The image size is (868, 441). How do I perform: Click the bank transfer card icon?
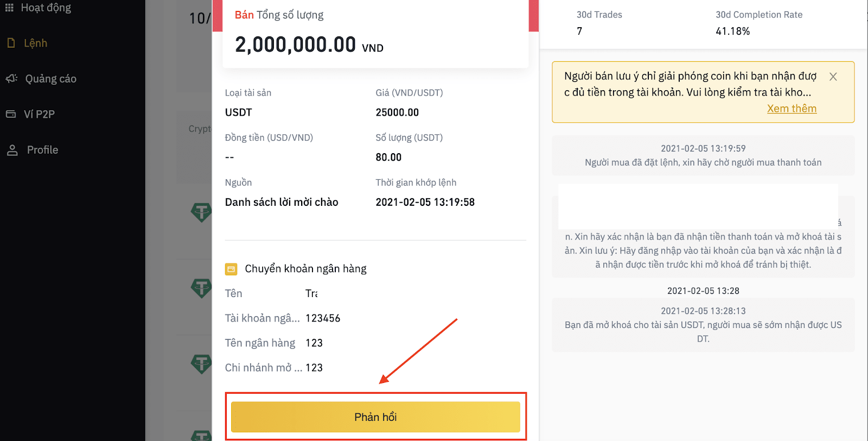click(x=231, y=269)
